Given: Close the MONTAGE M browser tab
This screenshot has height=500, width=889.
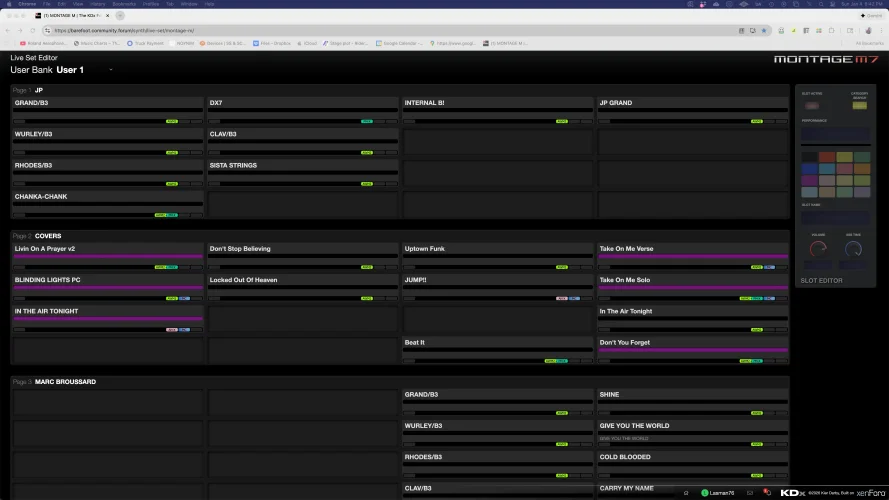Looking at the screenshot, I should coord(108,15).
